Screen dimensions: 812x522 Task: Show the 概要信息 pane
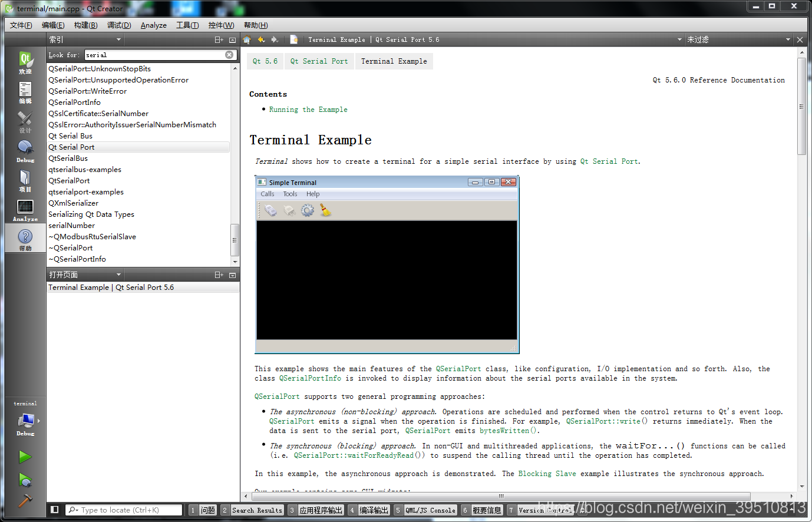click(481, 510)
